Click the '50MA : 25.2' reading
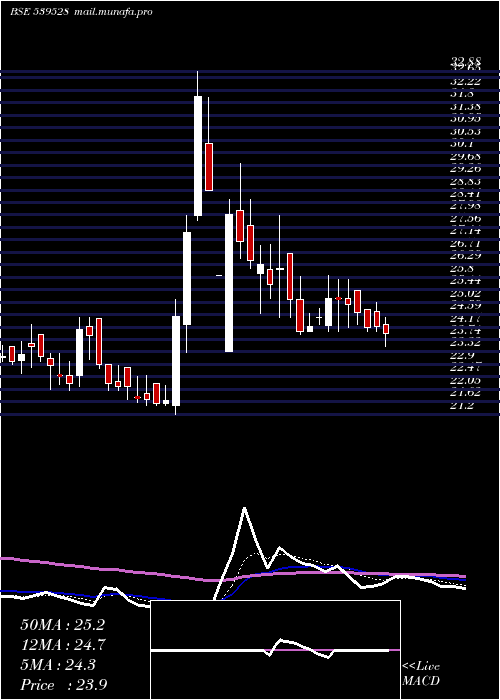This screenshot has width=500, height=700. (62, 625)
